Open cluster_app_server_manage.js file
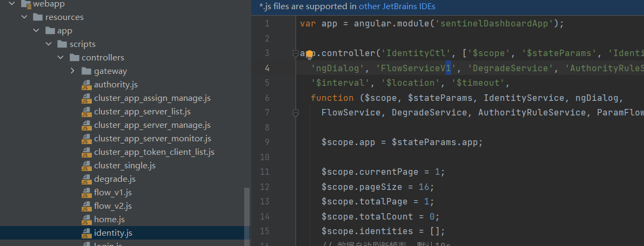 point(152,126)
